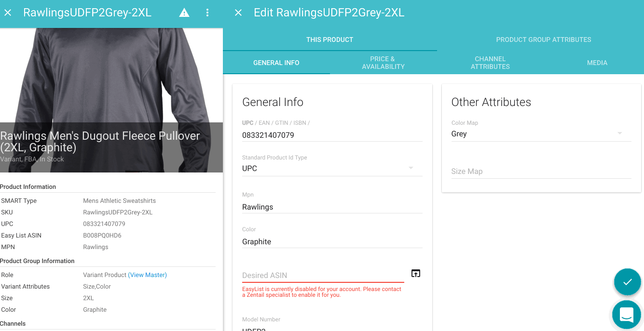Image resolution: width=644 pixels, height=331 pixels.
Task: Click the SKU value RawlingsUDFP2Grey-2XL
Action: (118, 212)
